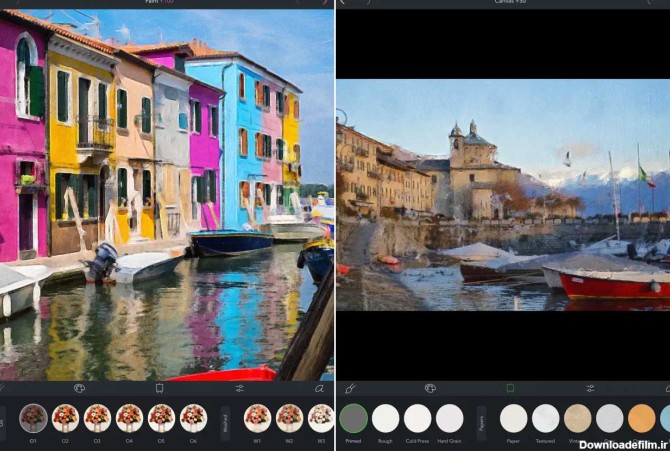This screenshot has width=670, height=451.
Task: Open the palette icon in the left panel
Action: [79, 388]
